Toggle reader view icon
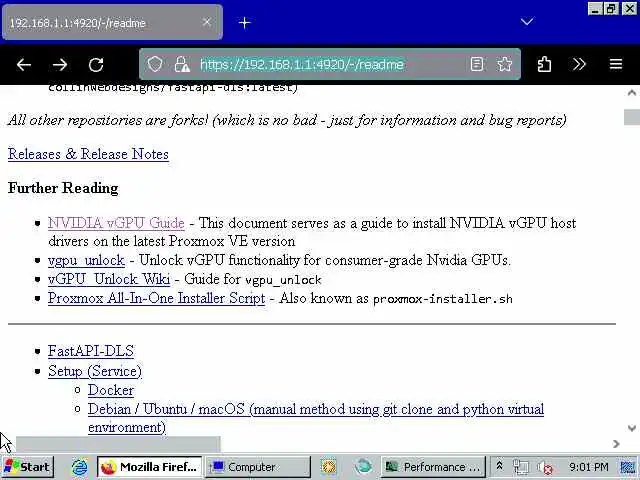640x480 pixels. (477, 64)
